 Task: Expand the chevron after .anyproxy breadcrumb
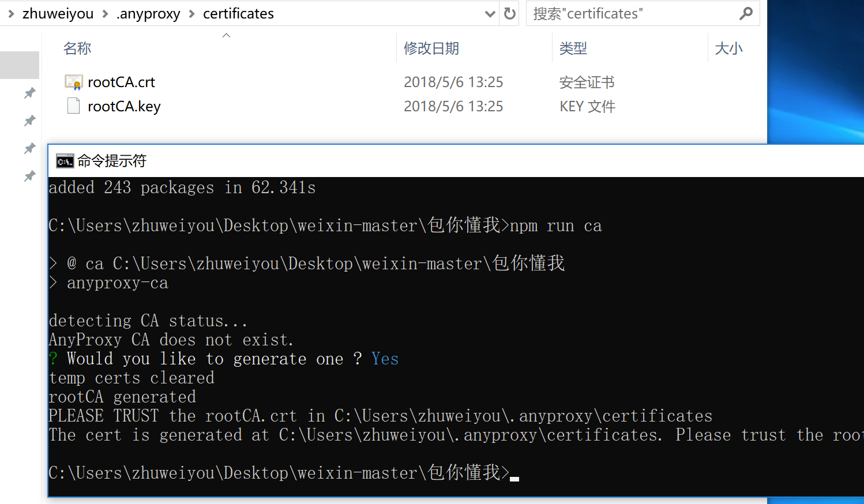[x=192, y=14]
